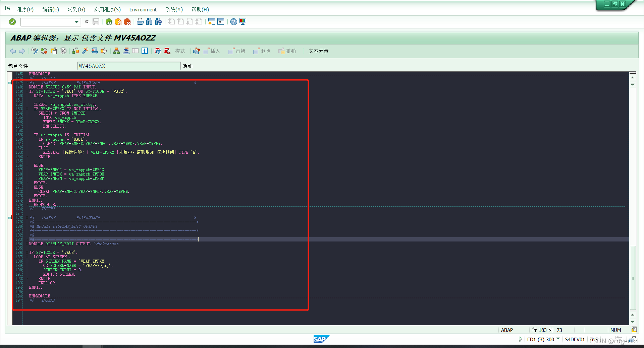Click the Create New Session icon
The height and width of the screenshot is (348, 644).
(x=211, y=22)
